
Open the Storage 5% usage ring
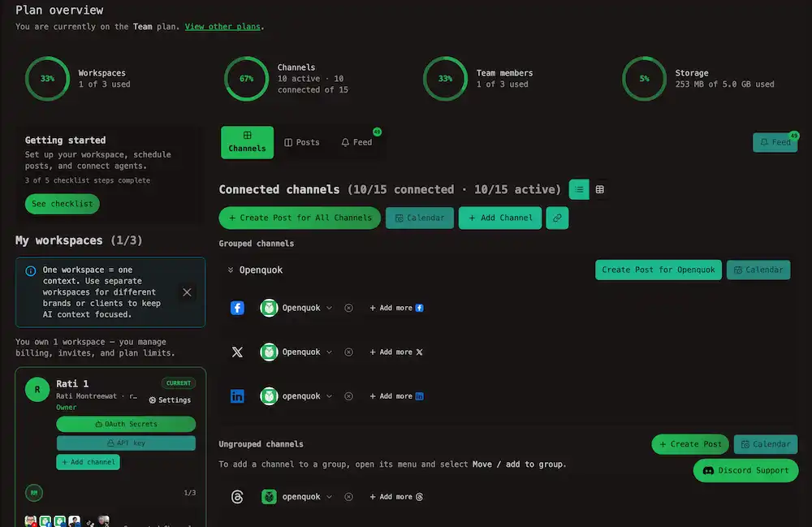644,79
